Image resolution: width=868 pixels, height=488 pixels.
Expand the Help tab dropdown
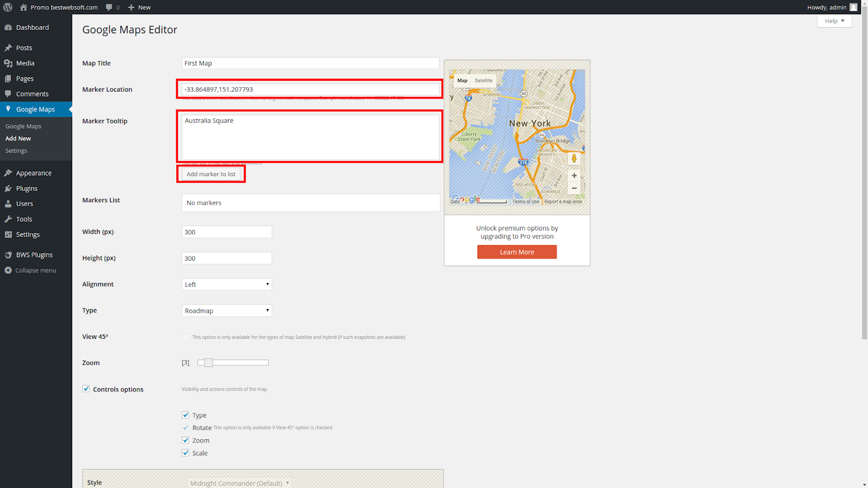834,21
